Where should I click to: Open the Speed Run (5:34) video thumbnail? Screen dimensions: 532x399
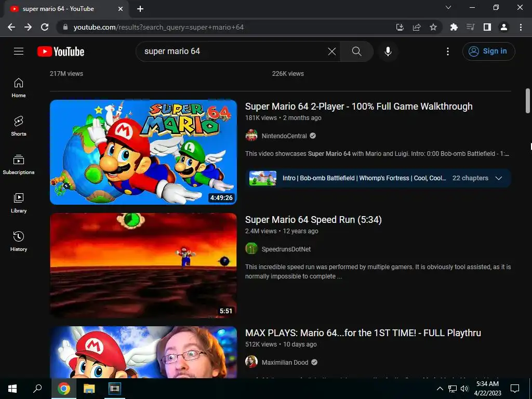coord(143,265)
